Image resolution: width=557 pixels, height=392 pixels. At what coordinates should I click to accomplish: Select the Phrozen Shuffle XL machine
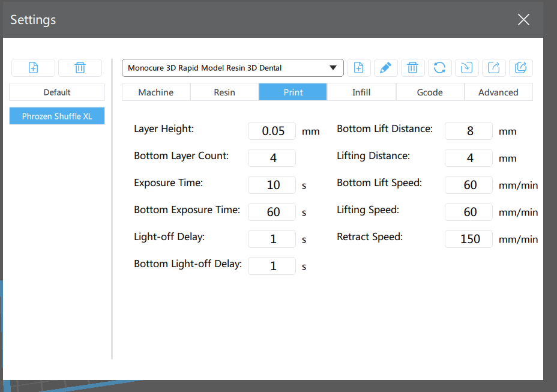pyautogui.click(x=57, y=116)
